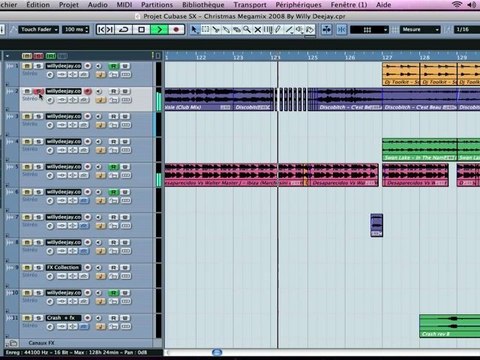
Task: Solo track 5
Action: tap(38, 167)
